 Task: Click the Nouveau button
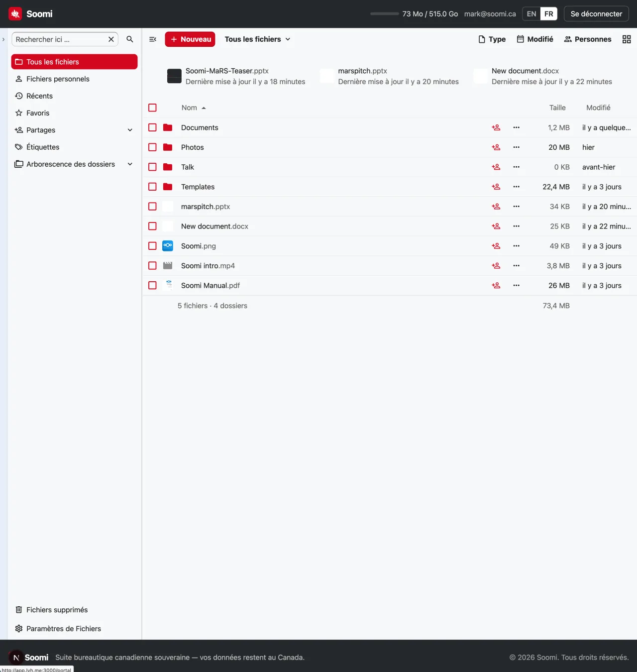click(190, 39)
